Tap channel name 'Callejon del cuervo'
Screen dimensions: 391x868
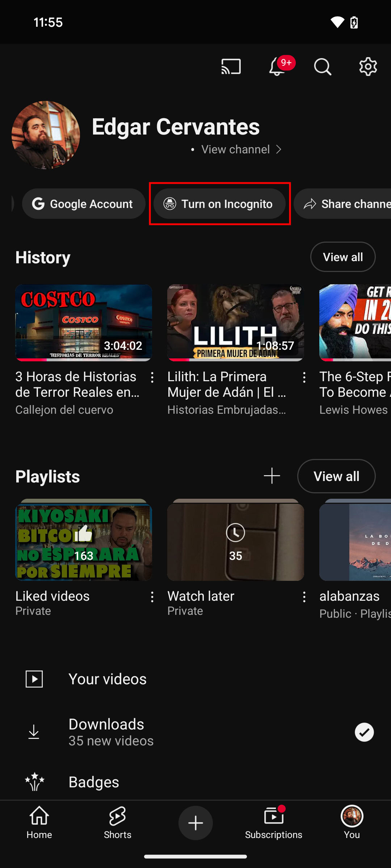(x=64, y=410)
